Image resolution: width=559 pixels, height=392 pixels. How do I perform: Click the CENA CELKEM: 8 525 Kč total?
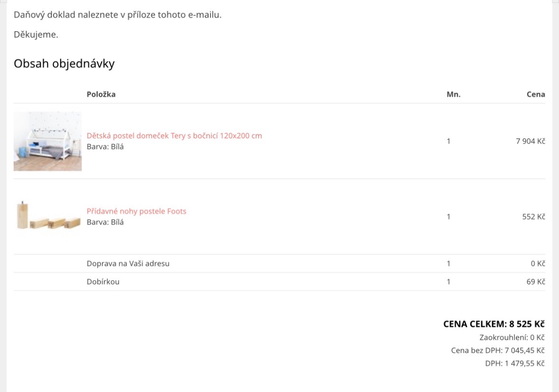pos(494,324)
